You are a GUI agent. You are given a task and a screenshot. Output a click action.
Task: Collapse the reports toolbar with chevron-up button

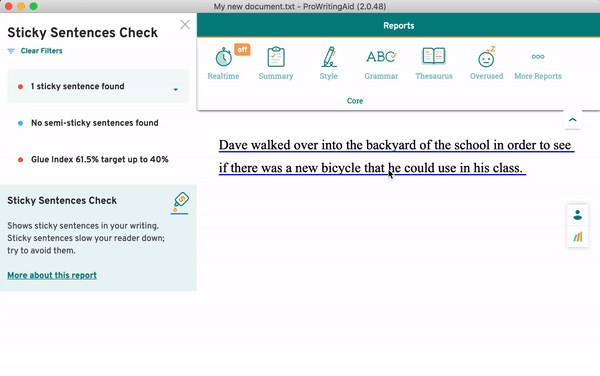(x=572, y=120)
